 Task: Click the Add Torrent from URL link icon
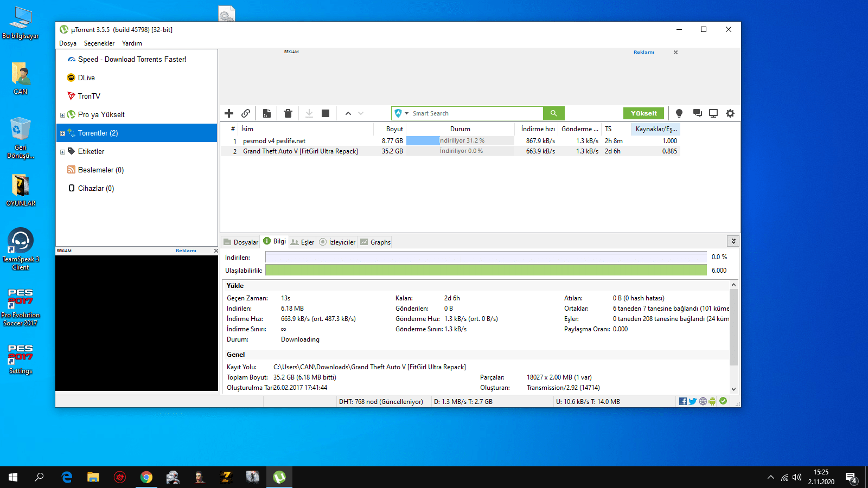[246, 113]
